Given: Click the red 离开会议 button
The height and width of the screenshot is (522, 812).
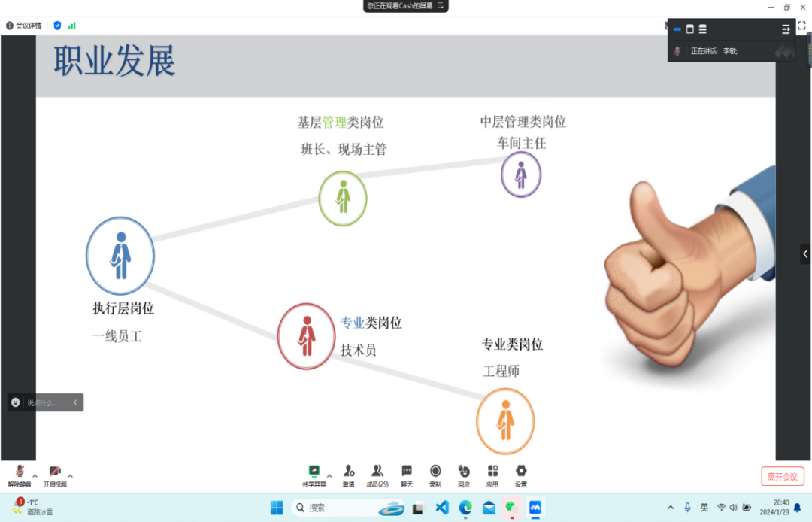Looking at the screenshot, I should 783,476.
